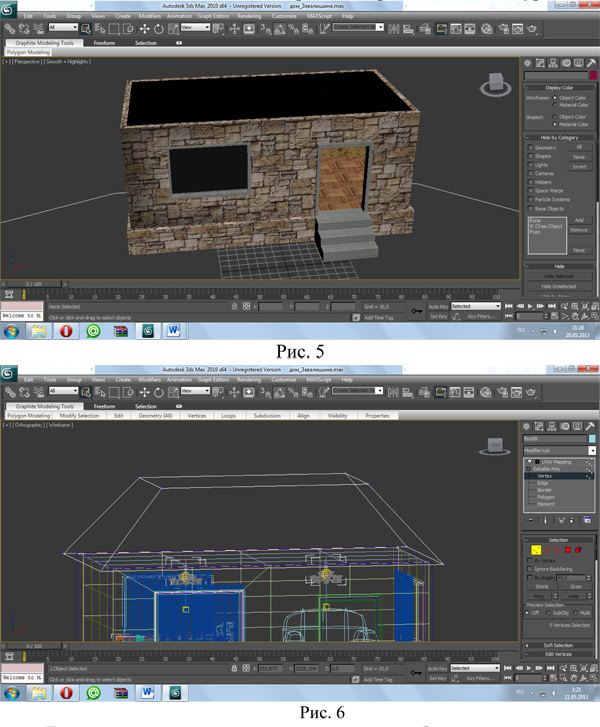600x727 pixels.
Task: Click the teapot Render icon in the lower window
Action: pos(531,392)
